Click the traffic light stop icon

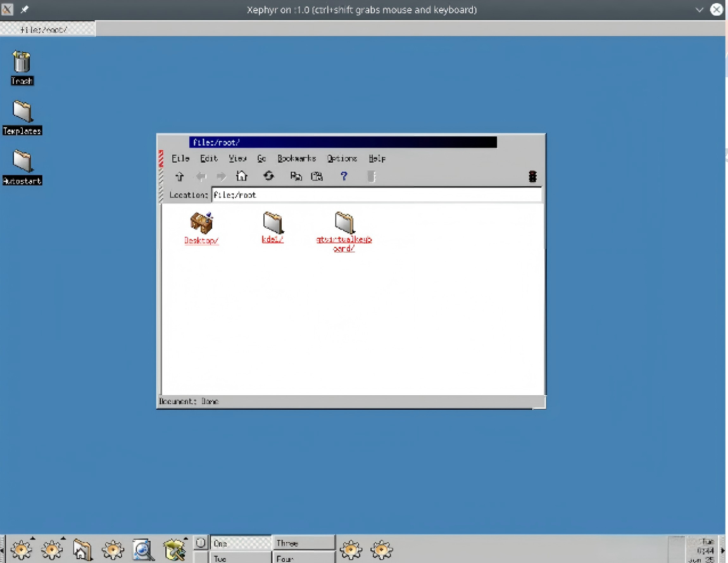tap(532, 177)
